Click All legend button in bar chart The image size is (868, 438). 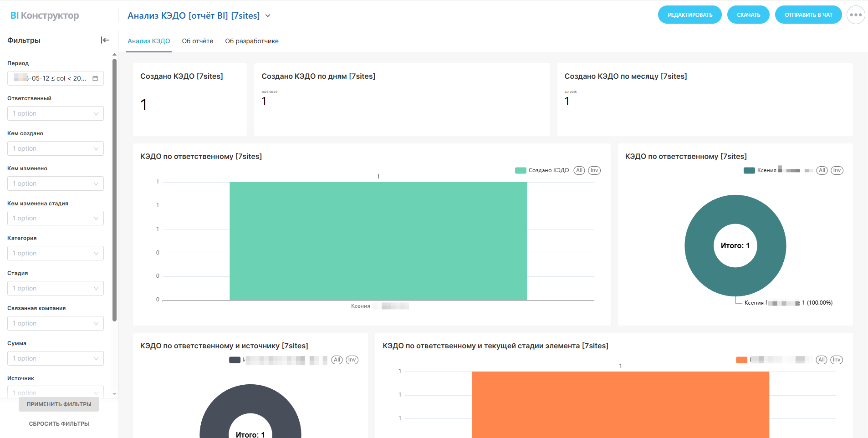(x=579, y=170)
